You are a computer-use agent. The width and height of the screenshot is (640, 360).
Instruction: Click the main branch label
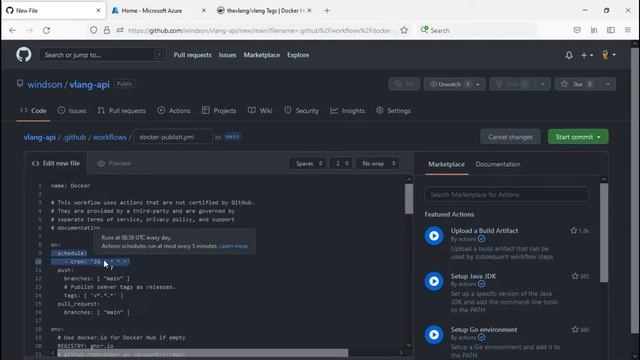[232, 137]
